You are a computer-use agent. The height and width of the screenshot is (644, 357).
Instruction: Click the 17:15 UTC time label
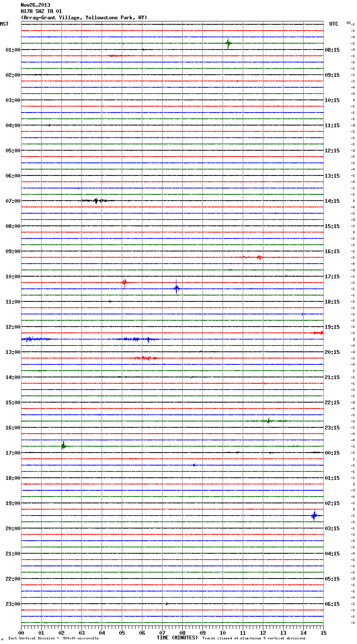[332, 277]
